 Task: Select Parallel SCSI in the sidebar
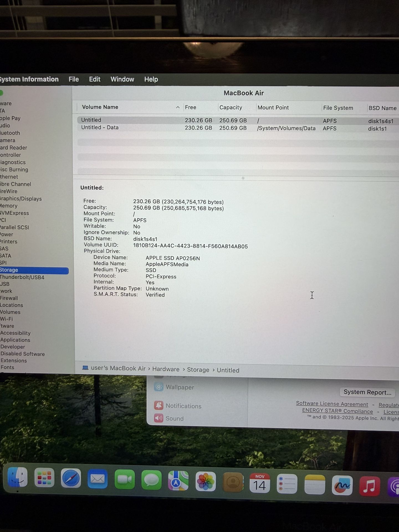click(x=14, y=227)
